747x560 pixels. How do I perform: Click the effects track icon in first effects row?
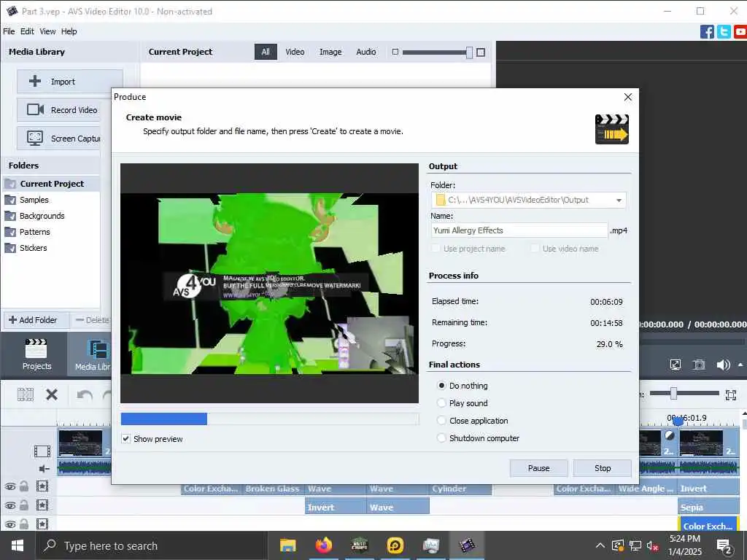(42, 486)
